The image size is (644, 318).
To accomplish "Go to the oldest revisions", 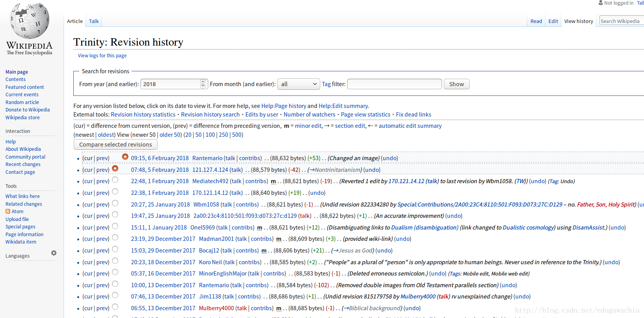I will [x=106, y=135].
